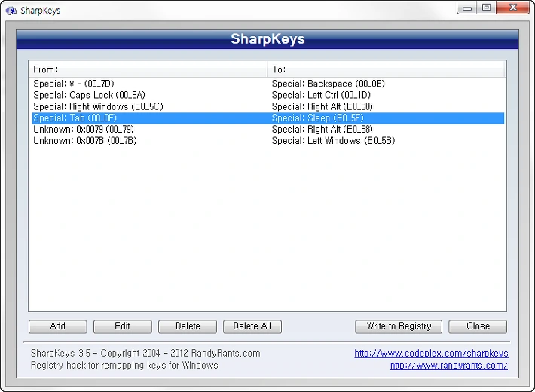This screenshot has height=392, width=535.
Task: Minimize the SharpKeys window
Action: coord(467,8)
